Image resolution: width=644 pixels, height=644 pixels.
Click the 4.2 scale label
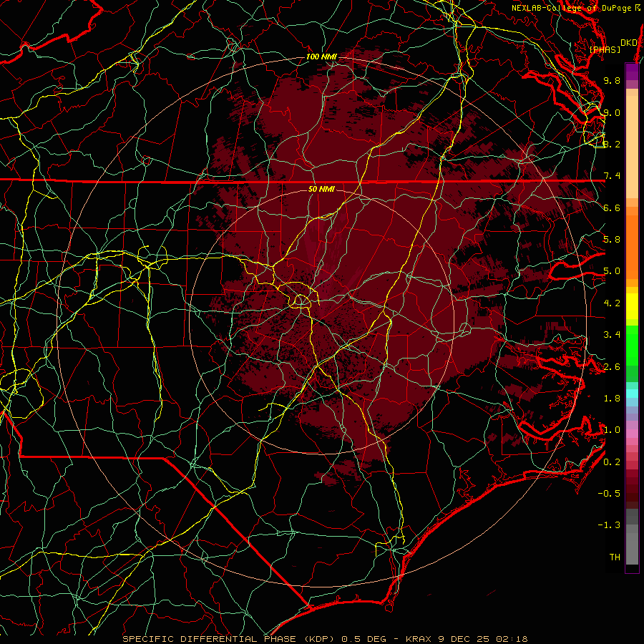coord(612,303)
